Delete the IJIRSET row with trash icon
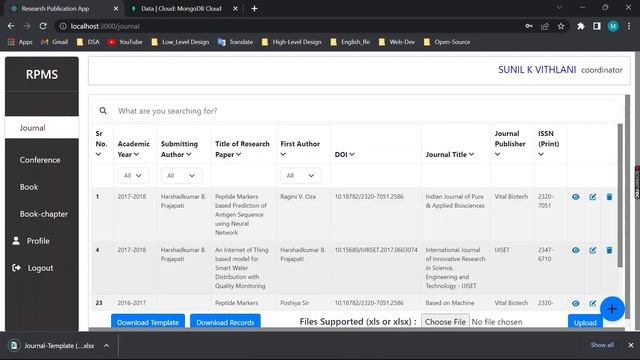 point(609,250)
